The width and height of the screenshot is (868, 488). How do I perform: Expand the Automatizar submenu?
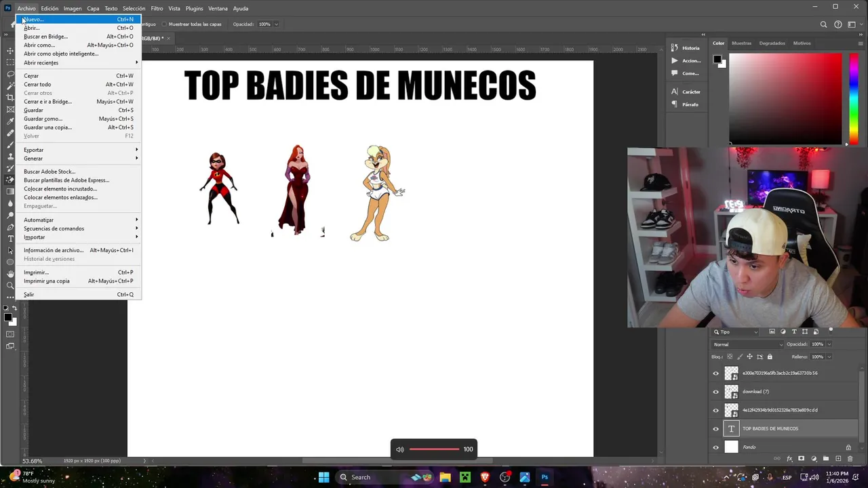point(79,220)
